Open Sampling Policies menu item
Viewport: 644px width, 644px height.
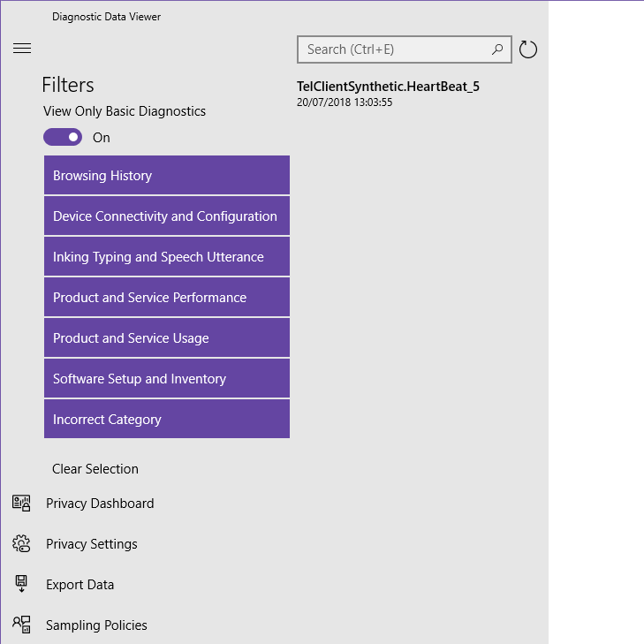click(x=96, y=625)
